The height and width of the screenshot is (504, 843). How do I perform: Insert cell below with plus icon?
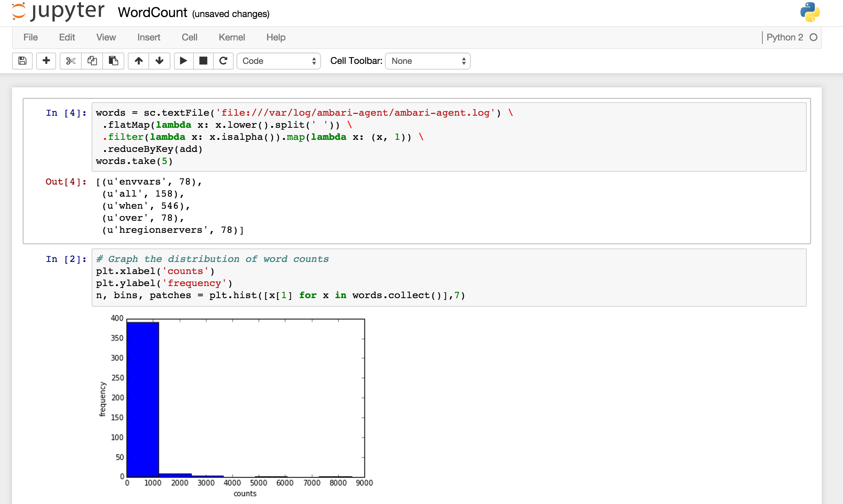pos(46,61)
